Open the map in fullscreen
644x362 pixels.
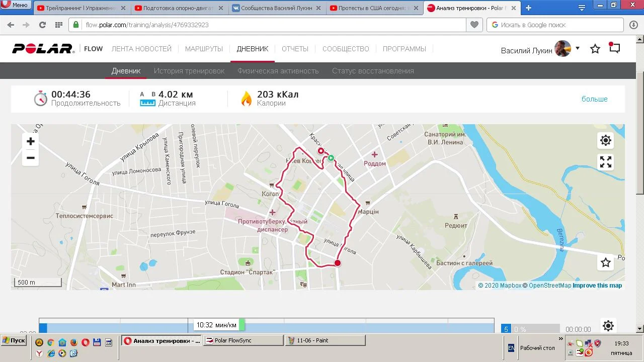(606, 162)
